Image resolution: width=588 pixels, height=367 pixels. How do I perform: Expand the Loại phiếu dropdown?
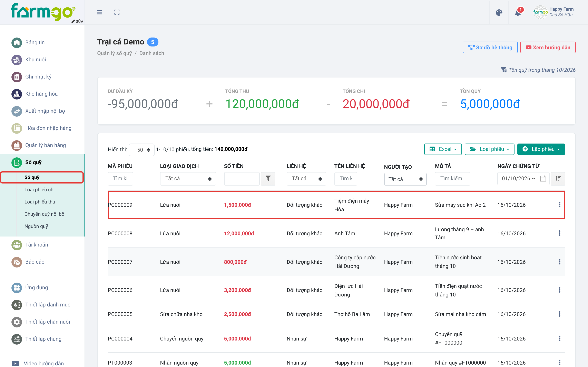(489, 149)
